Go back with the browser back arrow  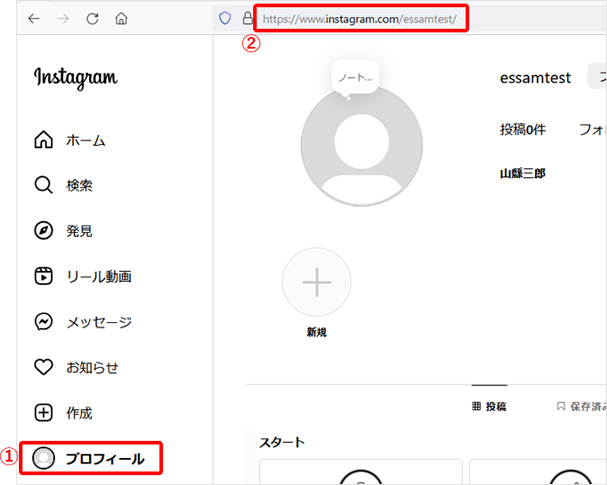click(34, 18)
